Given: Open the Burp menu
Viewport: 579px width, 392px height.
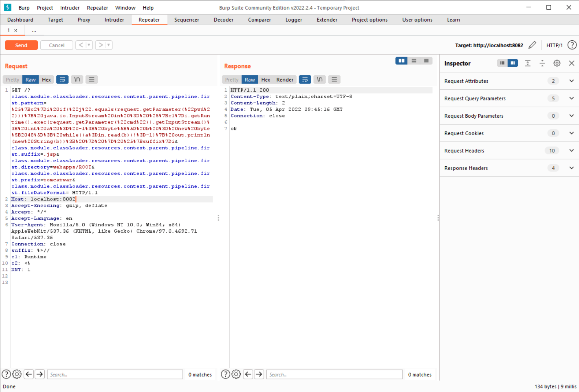Looking at the screenshot, I should (24, 8).
